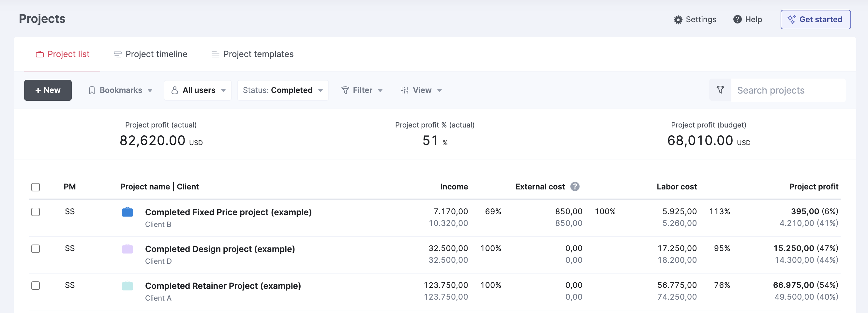Expand the View options dropdown

(x=421, y=90)
